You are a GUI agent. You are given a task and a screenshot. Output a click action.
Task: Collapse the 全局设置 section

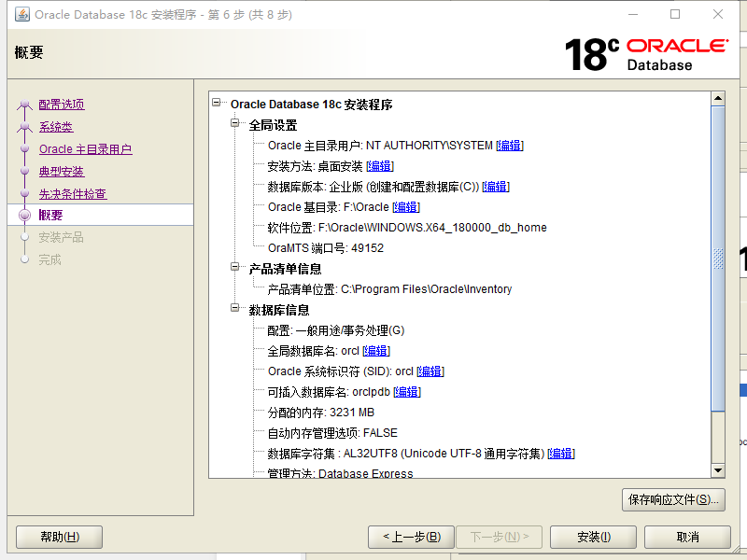click(235, 123)
